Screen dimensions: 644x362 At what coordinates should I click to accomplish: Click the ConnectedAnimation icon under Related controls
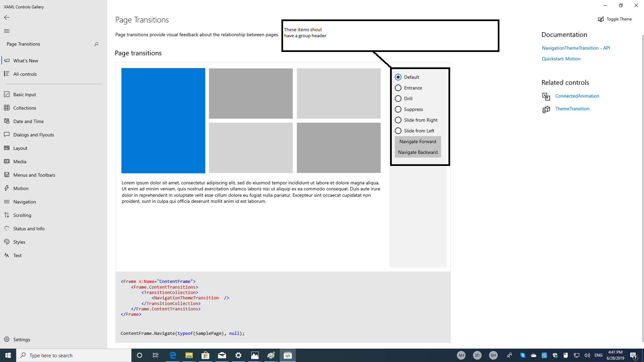pyautogui.click(x=546, y=96)
